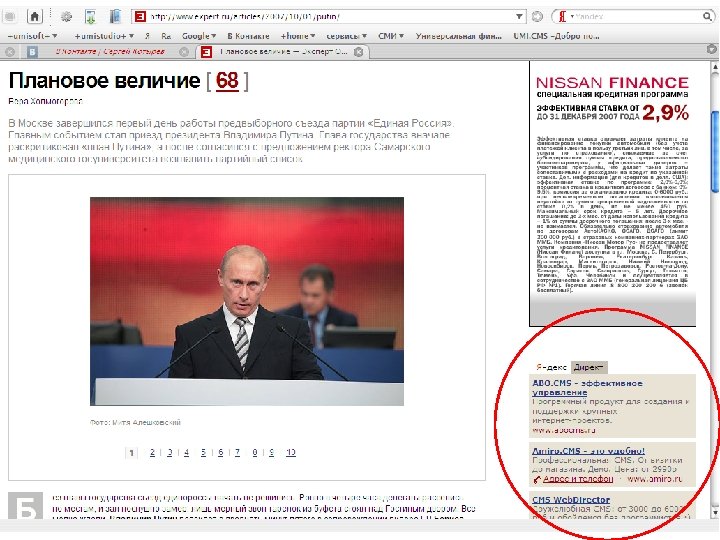
Task: Open the downloads arrow icon in toolbar
Action: pos(90,17)
